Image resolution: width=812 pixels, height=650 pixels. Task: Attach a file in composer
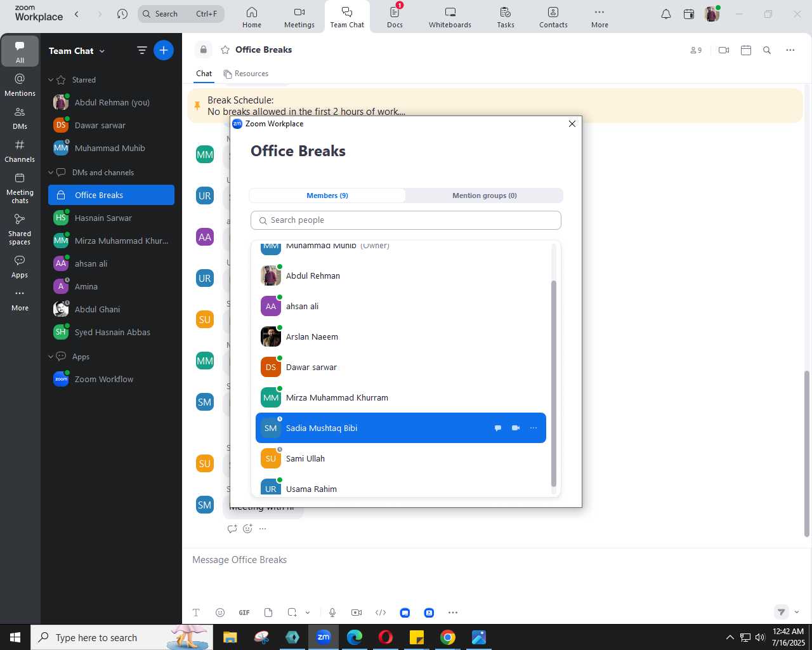tap(268, 613)
